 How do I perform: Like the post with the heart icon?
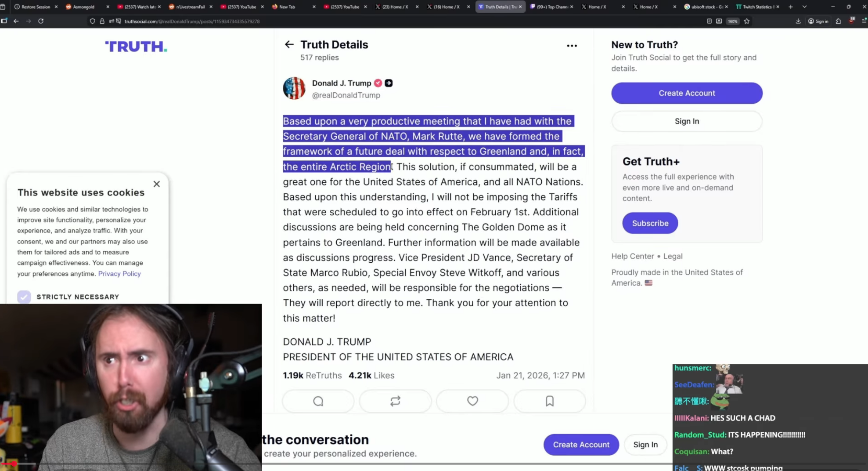(472, 401)
